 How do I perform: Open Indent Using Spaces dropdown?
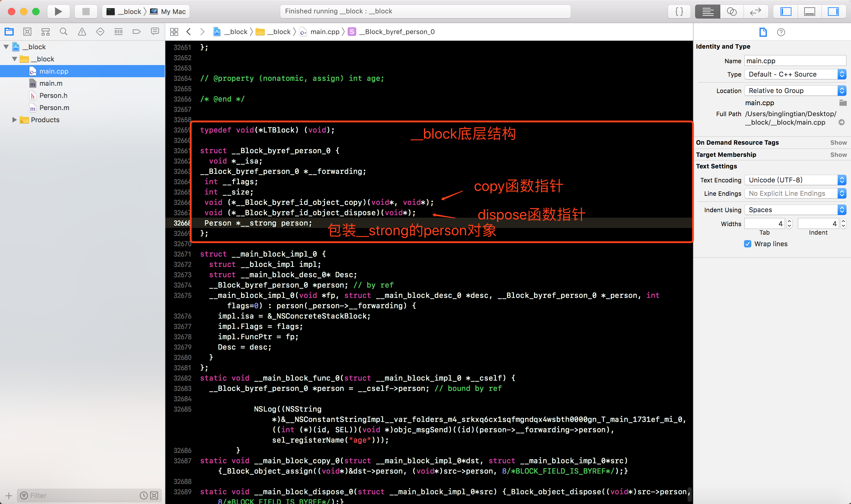coord(795,210)
